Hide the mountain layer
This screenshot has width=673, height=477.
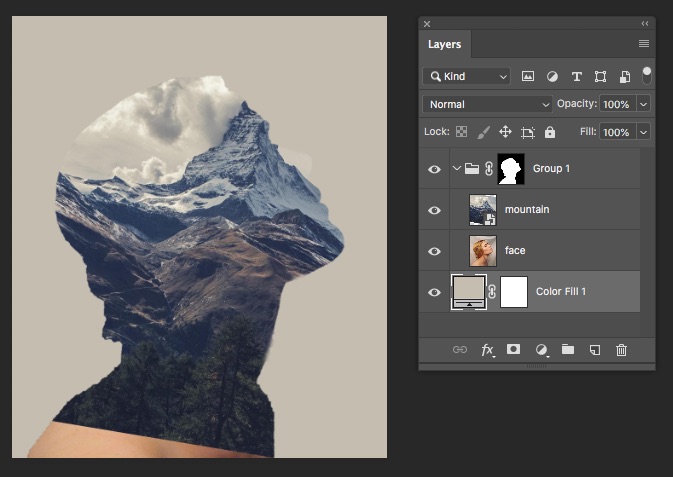[x=434, y=210]
